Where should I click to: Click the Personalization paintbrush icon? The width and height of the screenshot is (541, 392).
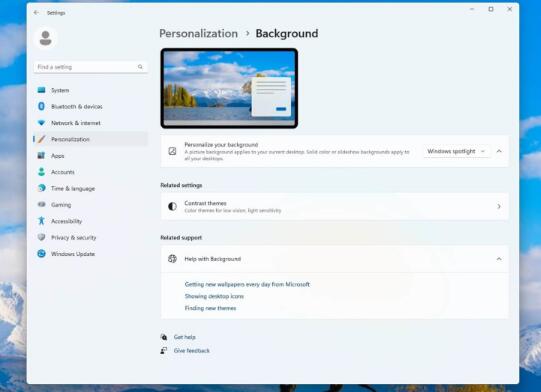(x=41, y=139)
